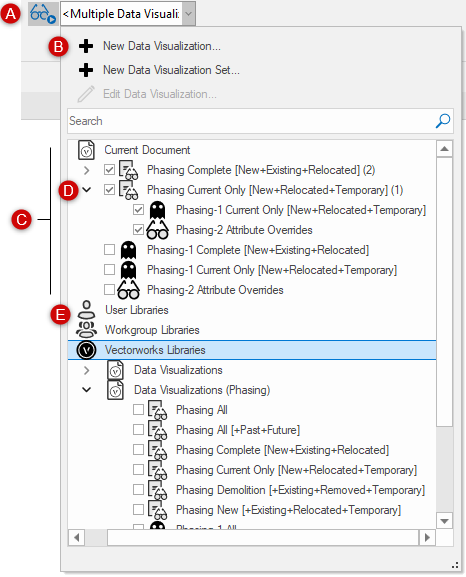
Task: Click the Workgroup Libraries group icon
Action: [x=87, y=330]
